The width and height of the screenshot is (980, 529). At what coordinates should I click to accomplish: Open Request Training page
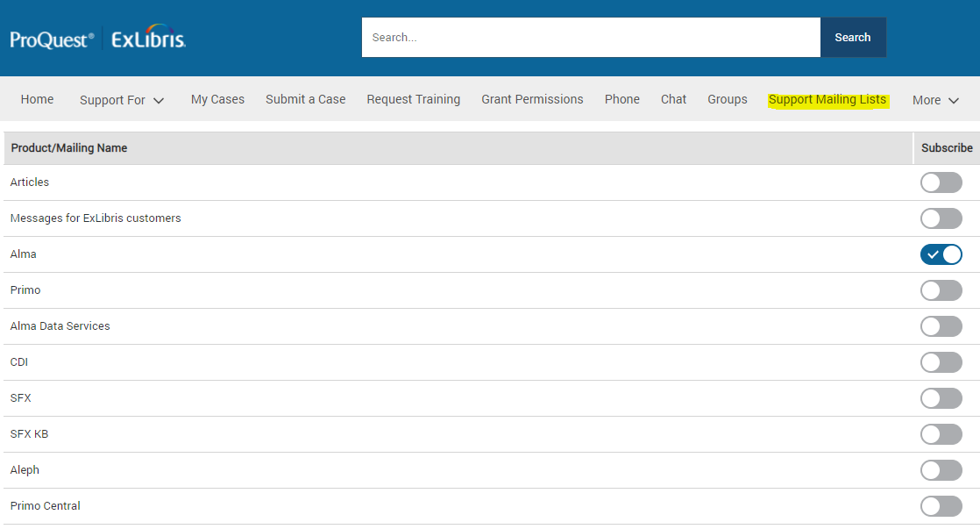413,99
